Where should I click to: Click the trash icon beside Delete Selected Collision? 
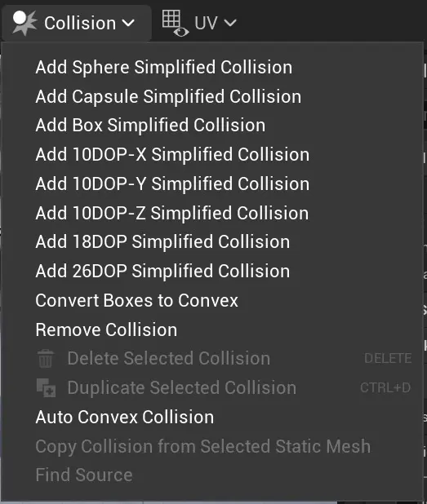(46, 358)
